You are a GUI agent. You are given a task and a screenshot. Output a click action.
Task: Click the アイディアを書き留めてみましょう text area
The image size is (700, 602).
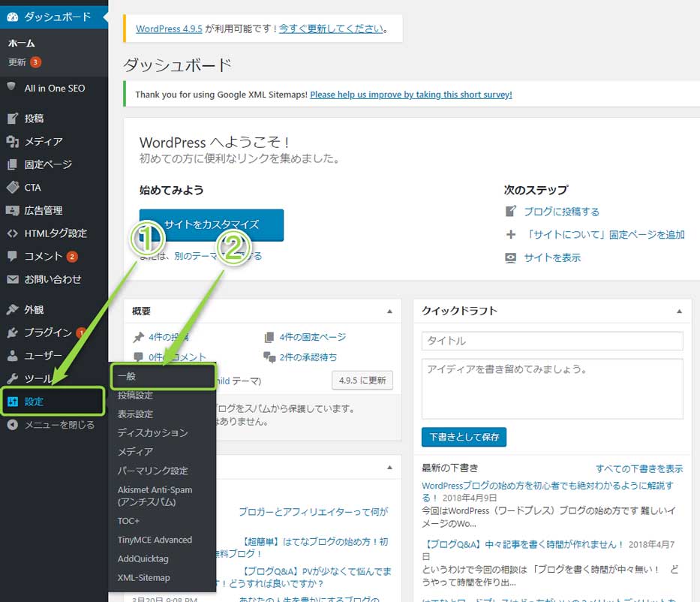tap(552, 389)
